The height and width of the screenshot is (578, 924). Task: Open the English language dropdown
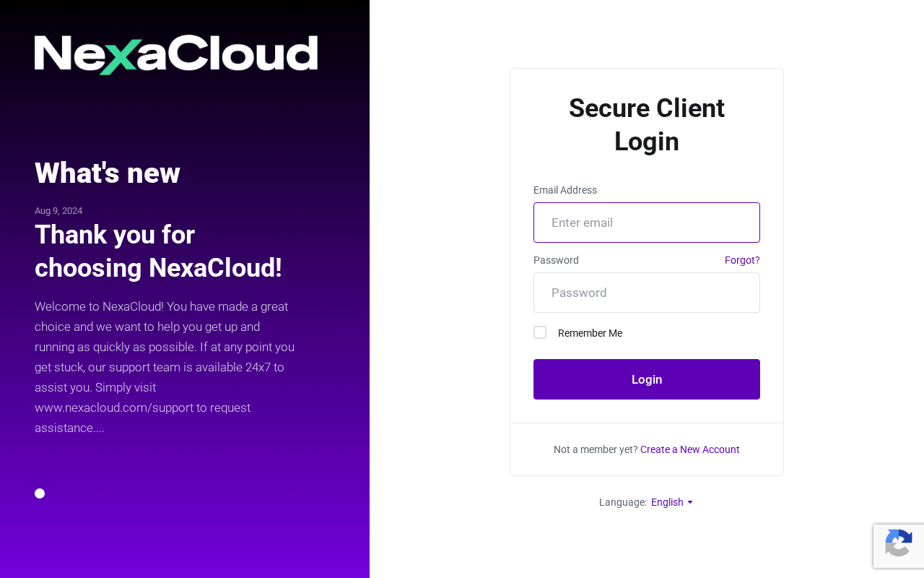(672, 502)
